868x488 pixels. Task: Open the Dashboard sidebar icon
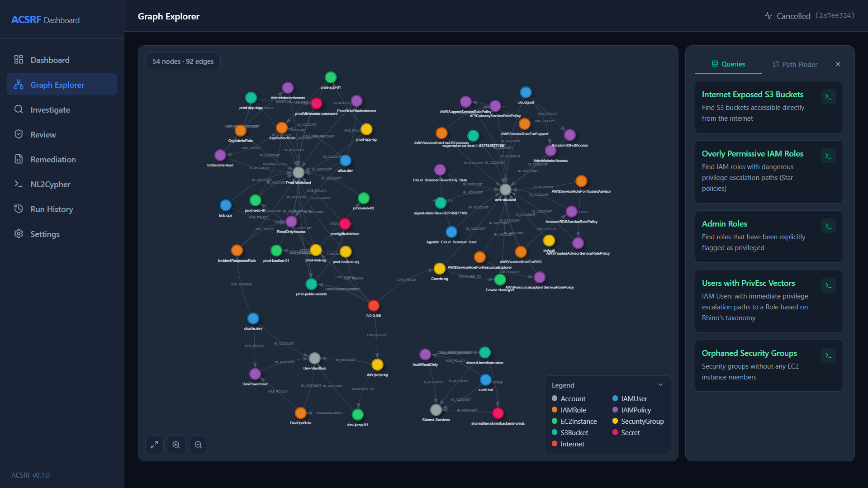coord(19,60)
